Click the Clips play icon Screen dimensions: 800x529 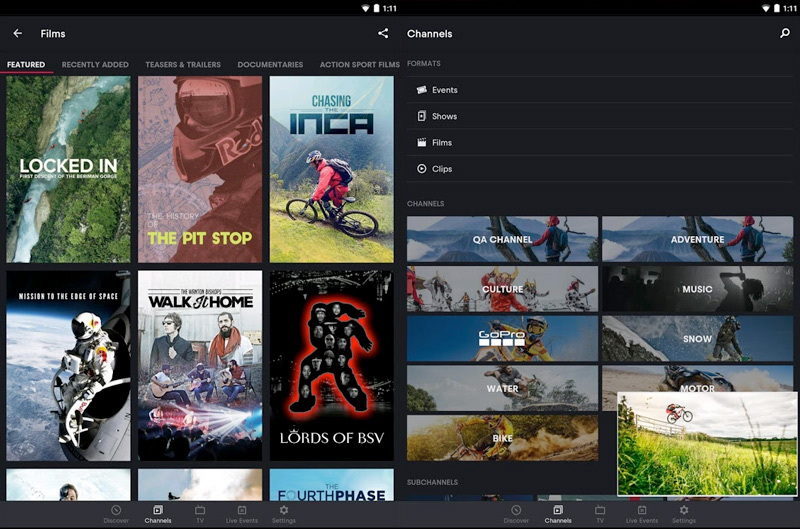tap(421, 169)
